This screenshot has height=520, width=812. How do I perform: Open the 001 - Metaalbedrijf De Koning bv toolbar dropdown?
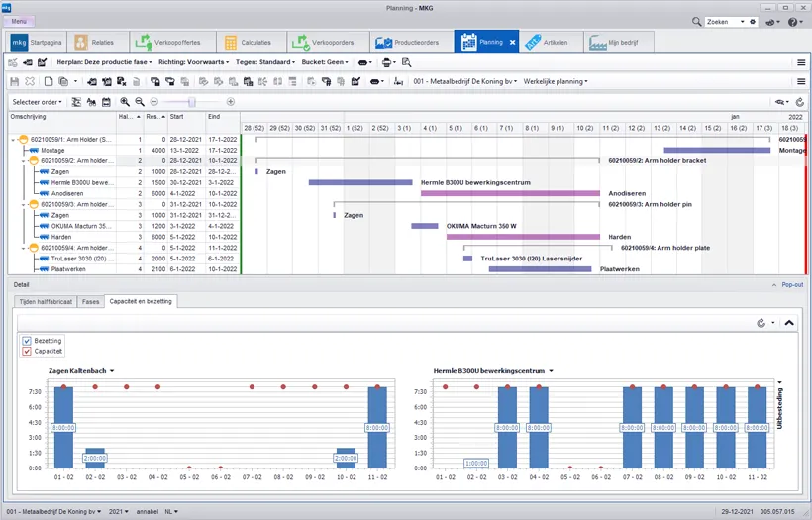[465, 82]
